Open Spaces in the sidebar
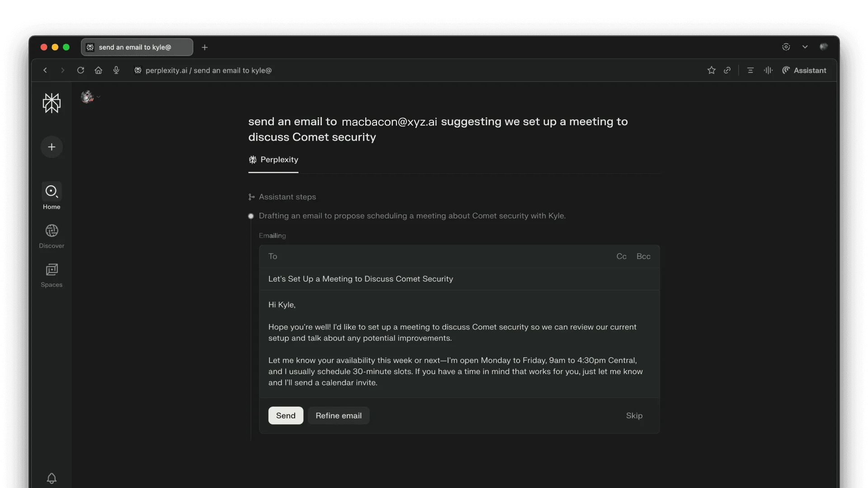Viewport: 868px width, 488px height. point(52,275)
